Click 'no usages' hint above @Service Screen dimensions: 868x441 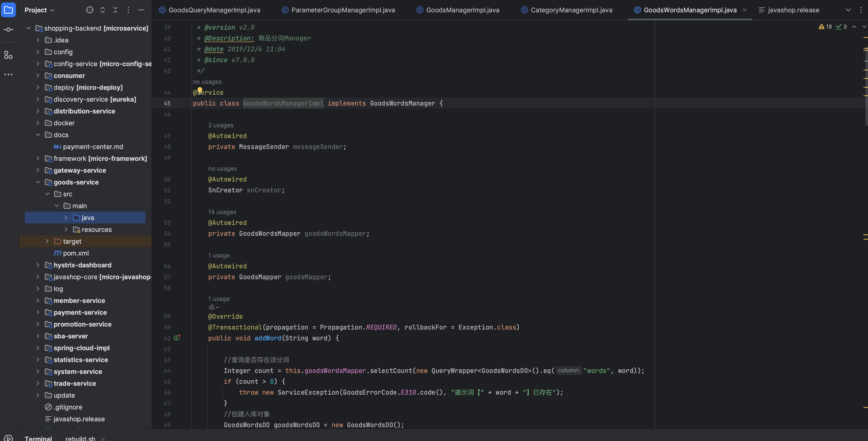pos(207,82)
